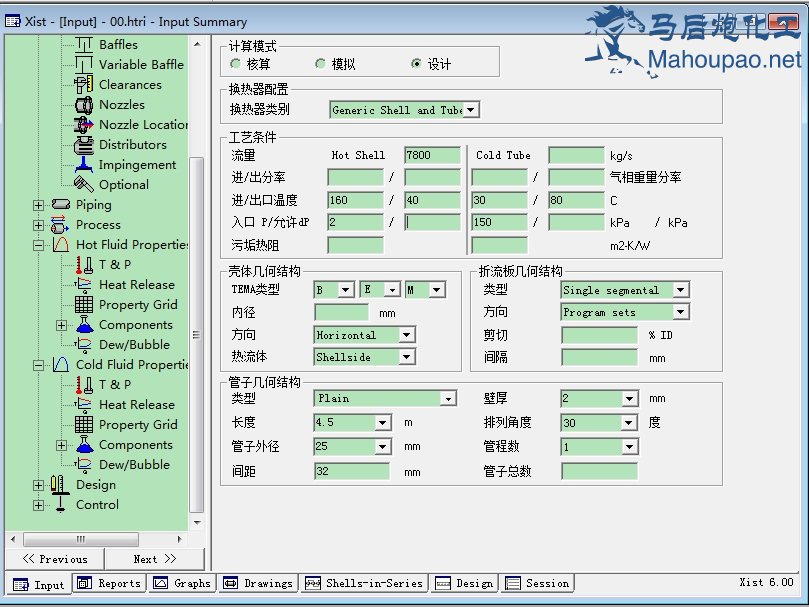The width and height of the screenshot is (809, 607).
Task: Click the Baffles icon in tree
Action: coord(83,45)
